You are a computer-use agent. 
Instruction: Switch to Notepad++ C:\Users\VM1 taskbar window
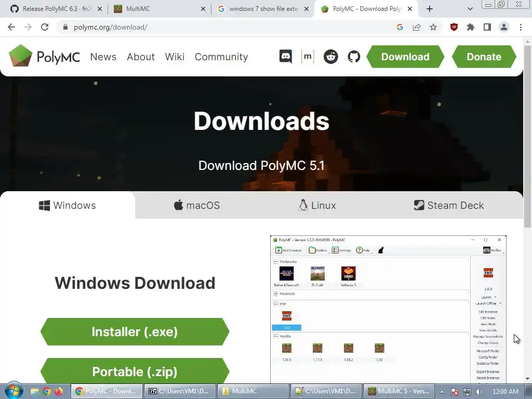[x=326, y=391]
